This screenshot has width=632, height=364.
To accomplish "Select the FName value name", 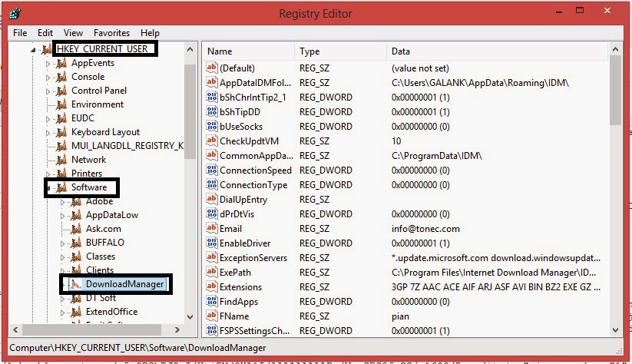I will pos(234,316).
